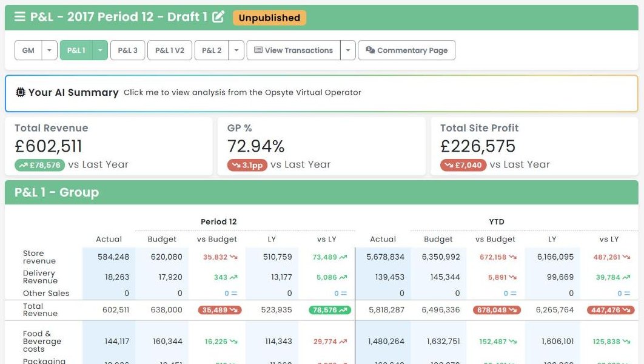
Task: Click the £78,576 vs Last Year badge
Action: [x=40, y=165]
